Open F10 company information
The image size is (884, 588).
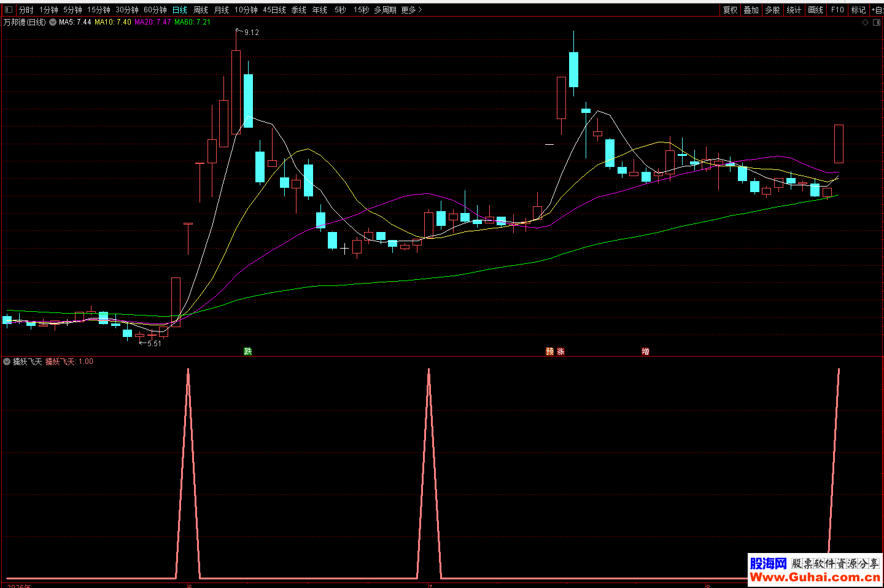coord(837,10)
